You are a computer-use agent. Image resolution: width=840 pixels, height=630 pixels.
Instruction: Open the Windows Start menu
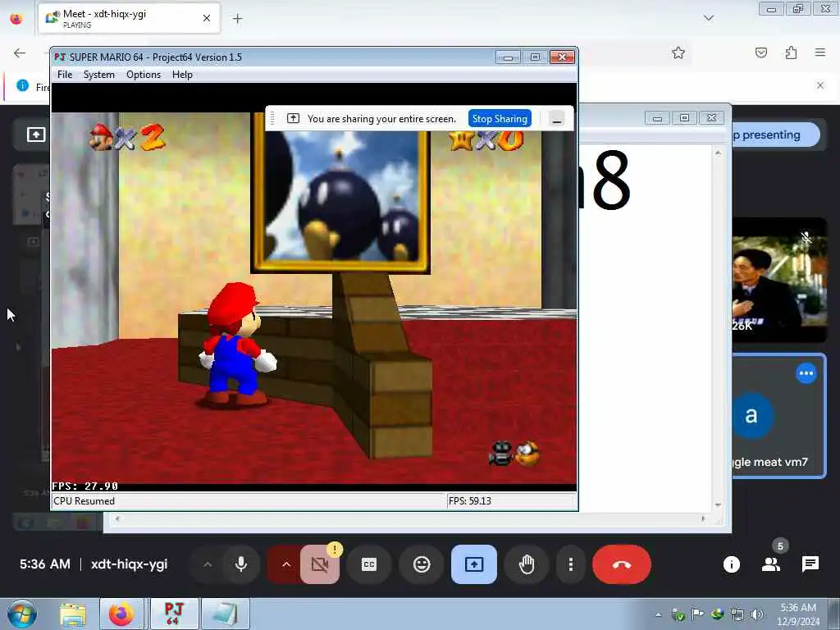point(22,614)
